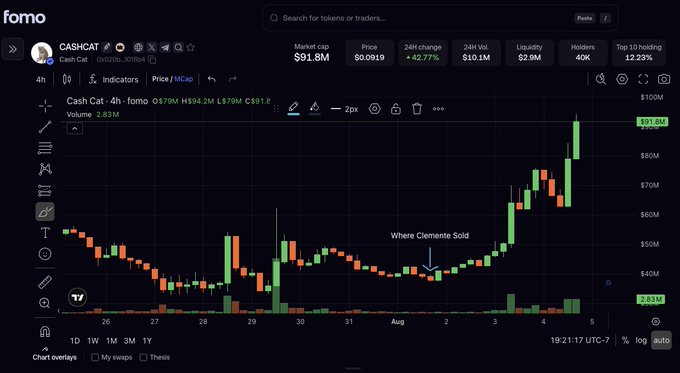680x373 pixels.
Task: Expand the sidebar with double-chevron button
Action: 13,49
